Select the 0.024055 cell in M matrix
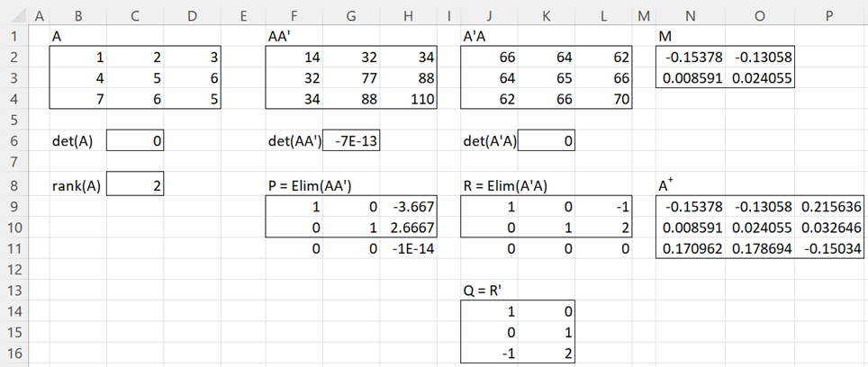868x367 pixels. 760,78
